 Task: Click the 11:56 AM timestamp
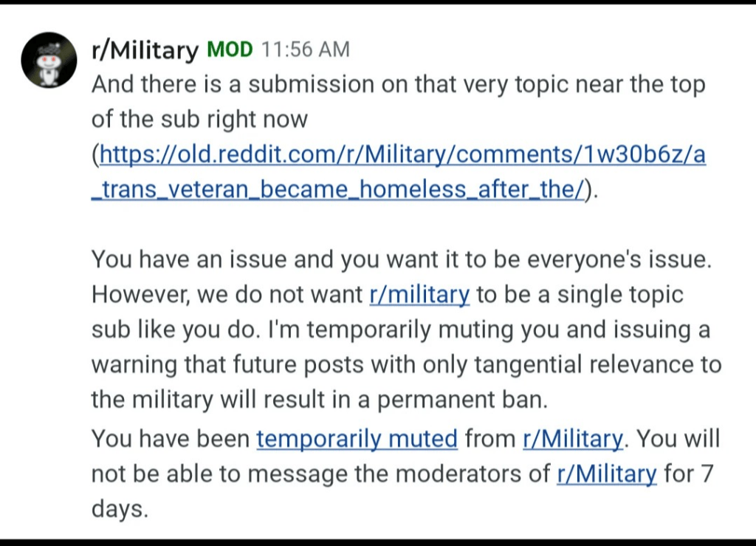305,50
